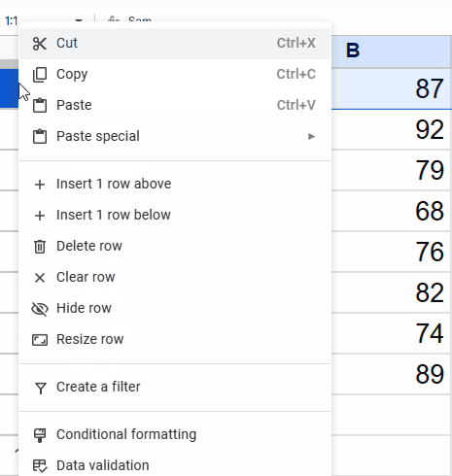452x476 pixels.
Task: Choose Insert 1 row above
Action: point(175,184)
